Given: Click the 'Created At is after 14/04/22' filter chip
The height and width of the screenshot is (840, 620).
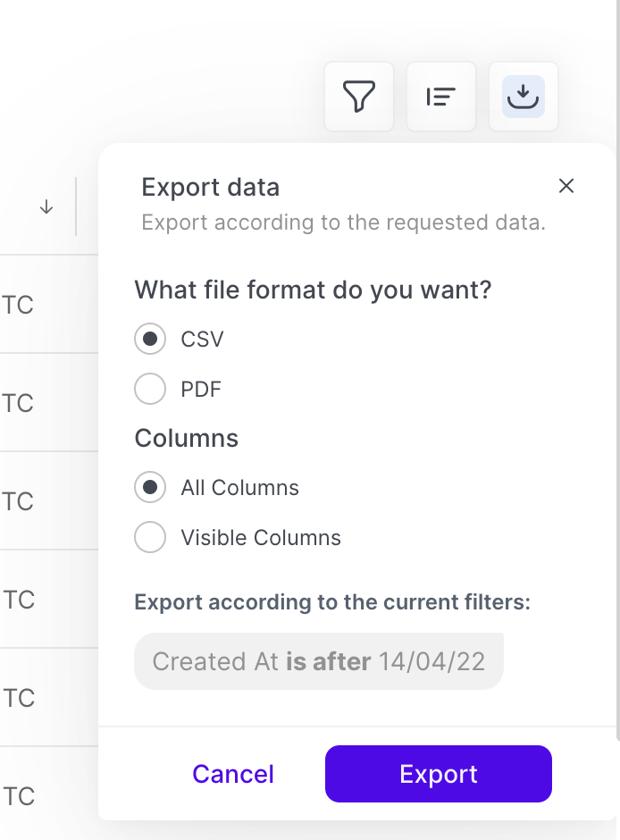Looking at the screenshot, I should pos(318,661).
